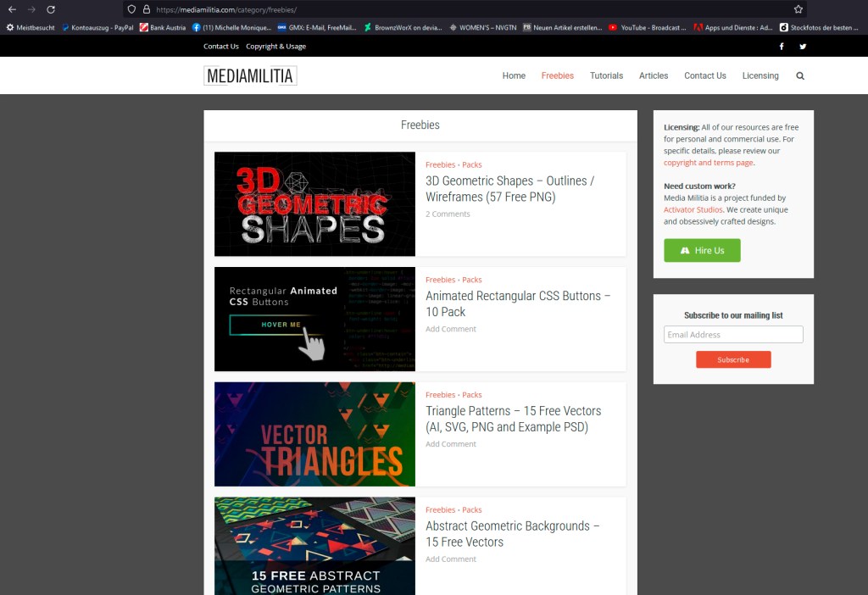Follow the Activator Studios link
Screen dimensions: 868x595
(693, 209)
